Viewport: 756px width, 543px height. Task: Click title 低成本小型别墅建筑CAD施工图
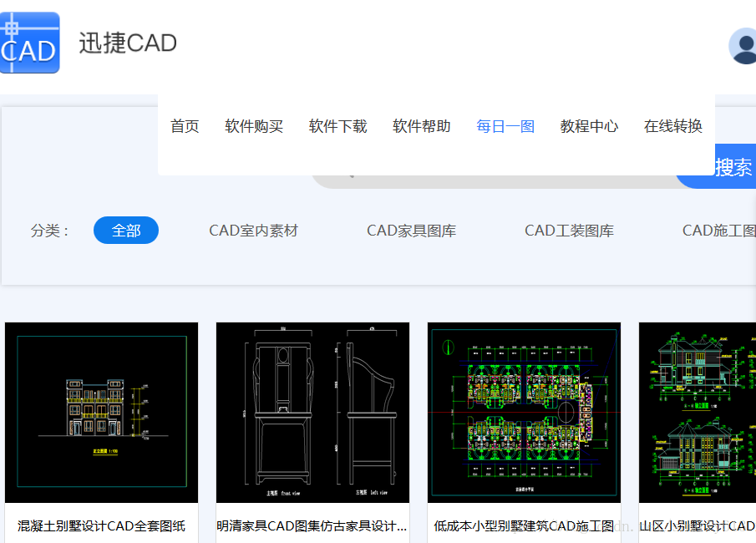point(524,526)
